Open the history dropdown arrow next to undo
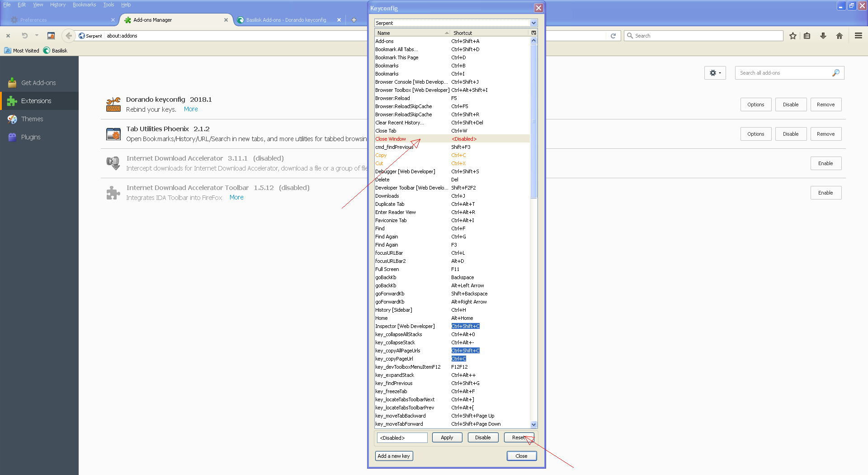 pos(37,36)
